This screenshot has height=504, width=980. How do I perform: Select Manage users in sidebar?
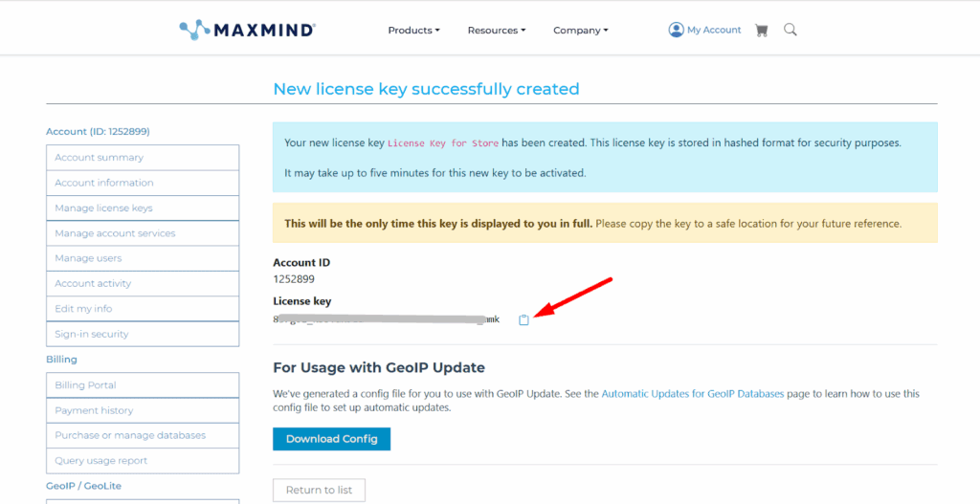tap(143, 258)
